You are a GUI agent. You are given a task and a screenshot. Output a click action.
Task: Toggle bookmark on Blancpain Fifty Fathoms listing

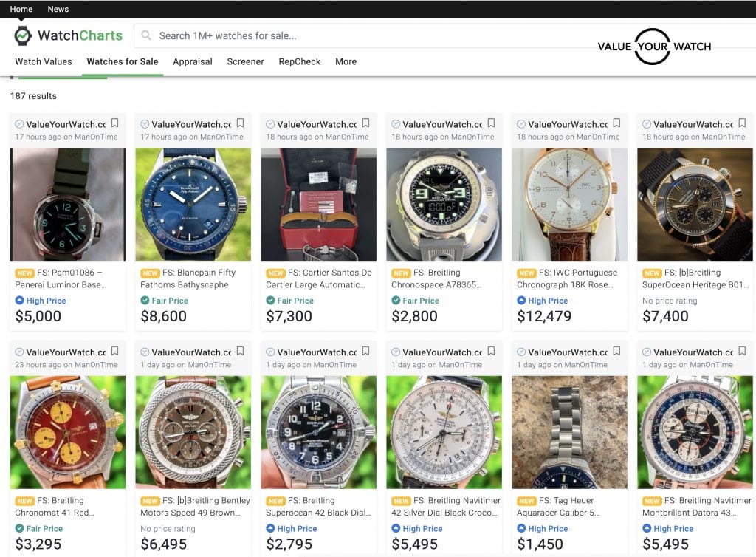(x=240, y=123)
